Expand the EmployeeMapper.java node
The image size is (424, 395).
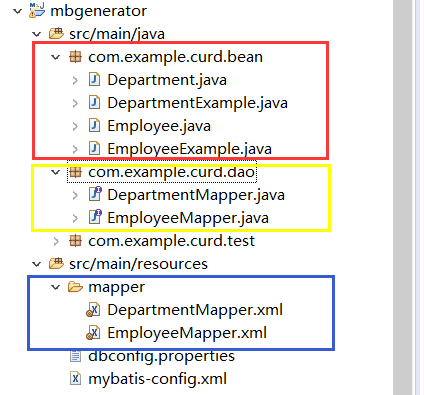click(x=75, y=218)
